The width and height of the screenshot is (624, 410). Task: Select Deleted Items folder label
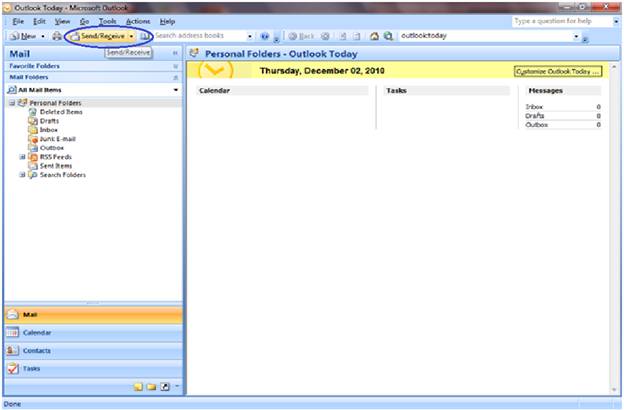tap(61, 112)
